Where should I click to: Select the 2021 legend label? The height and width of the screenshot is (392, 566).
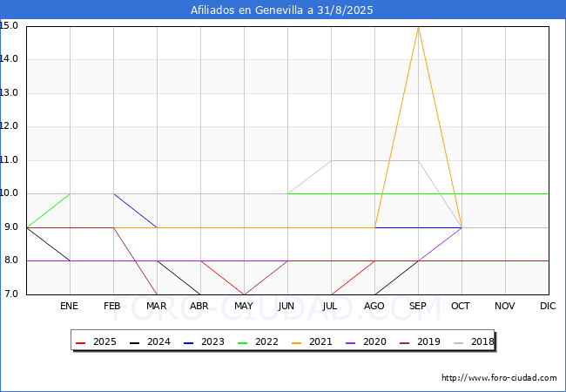click(x=320, y=342)
